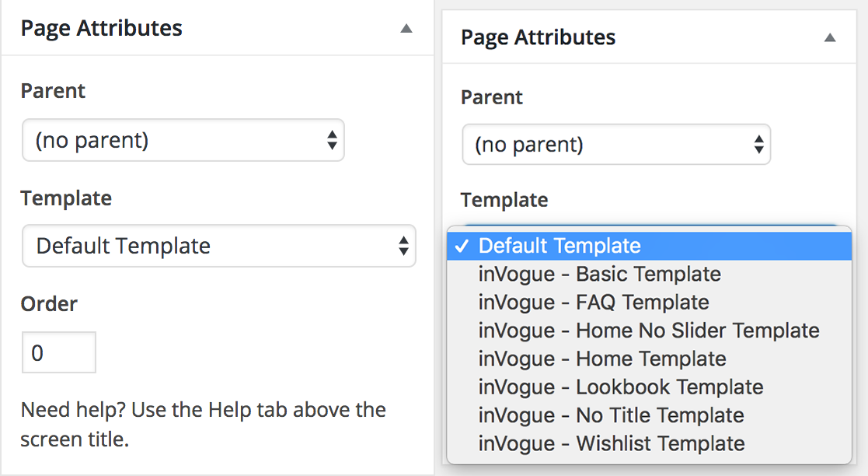
Task: Click the Need help text paragraph
Action: pos(203,424)
